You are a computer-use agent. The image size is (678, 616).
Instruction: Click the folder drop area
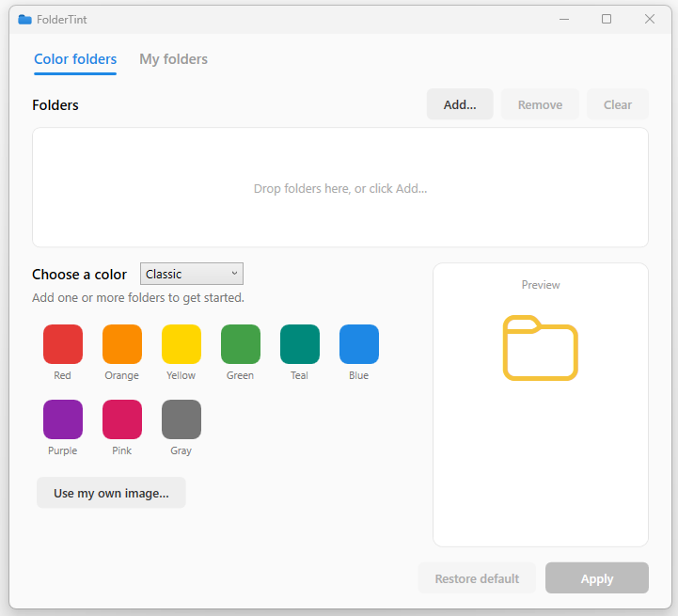[340, 187]
